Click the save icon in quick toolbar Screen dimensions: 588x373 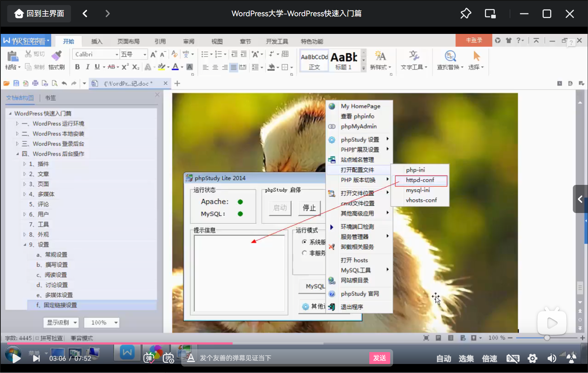click(x=16, y=84)
